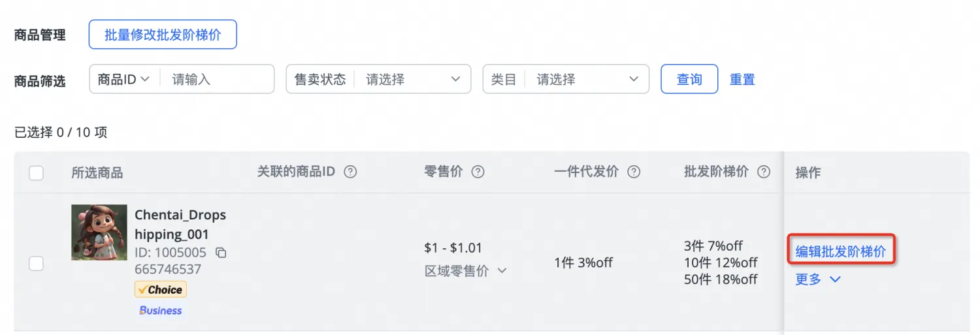This screenshot has height=335, width=980.
Task: Toggle the select-all checkbox in table header
Action: [37, 173]
